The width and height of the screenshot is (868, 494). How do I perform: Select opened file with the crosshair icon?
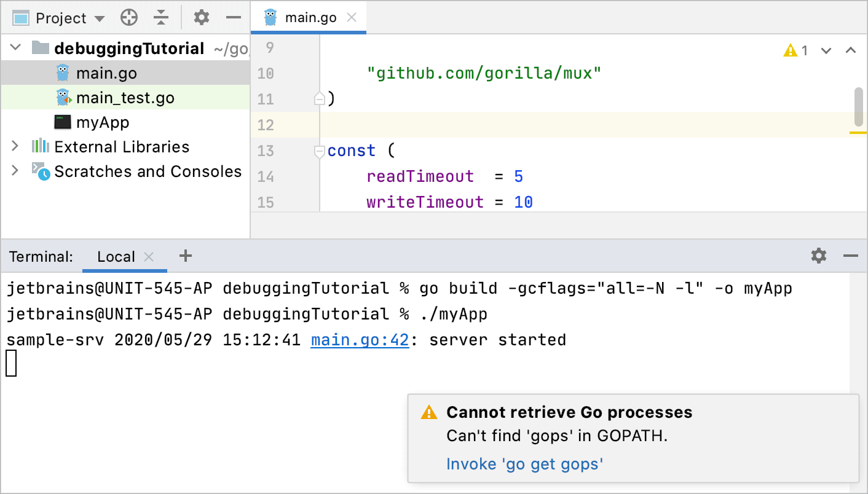coord(128,17)
